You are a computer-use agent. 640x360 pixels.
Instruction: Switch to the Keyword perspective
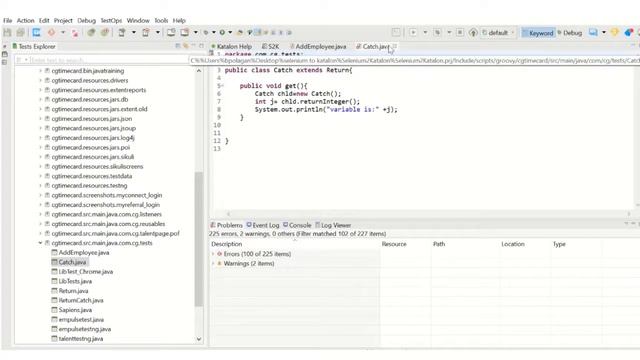point(538,33)
